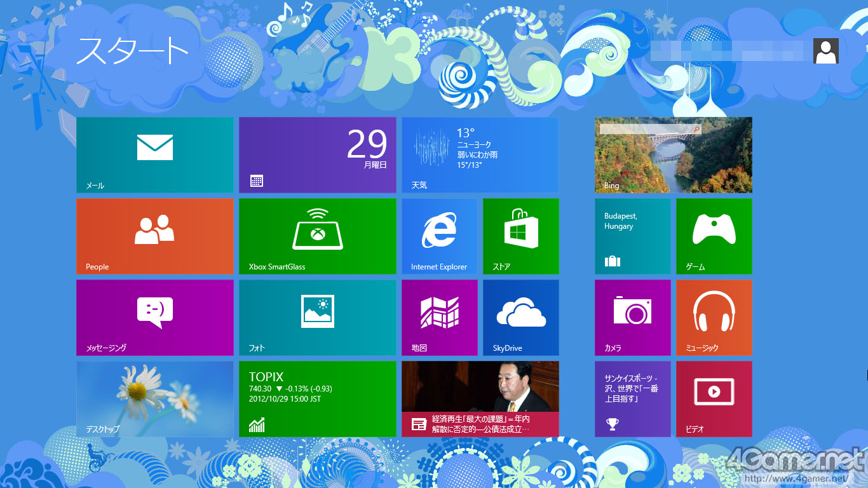The image size is (868, 488).
Task: Open the TOPIX finance tile
Action: click(318, 399)
